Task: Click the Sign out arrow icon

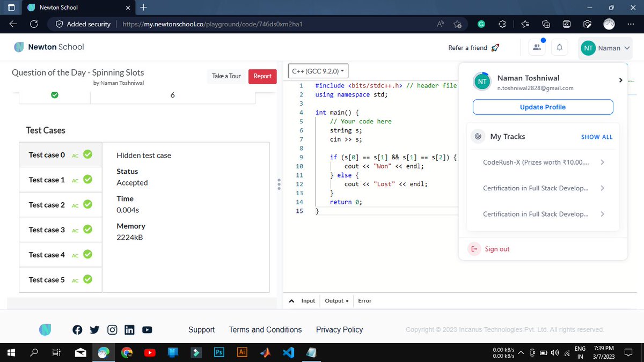Action: pos(474,249)
